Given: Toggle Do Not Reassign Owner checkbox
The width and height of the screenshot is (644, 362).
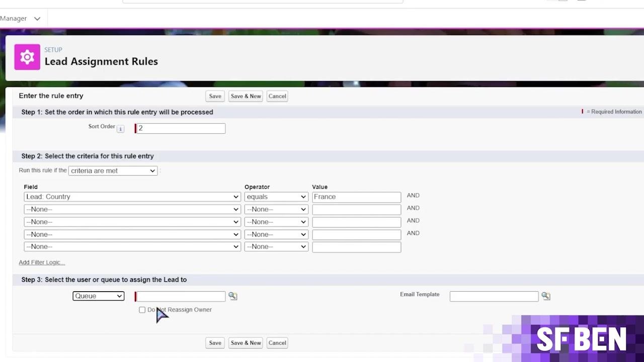Looking at the screenshot, I should coord(142,310).
